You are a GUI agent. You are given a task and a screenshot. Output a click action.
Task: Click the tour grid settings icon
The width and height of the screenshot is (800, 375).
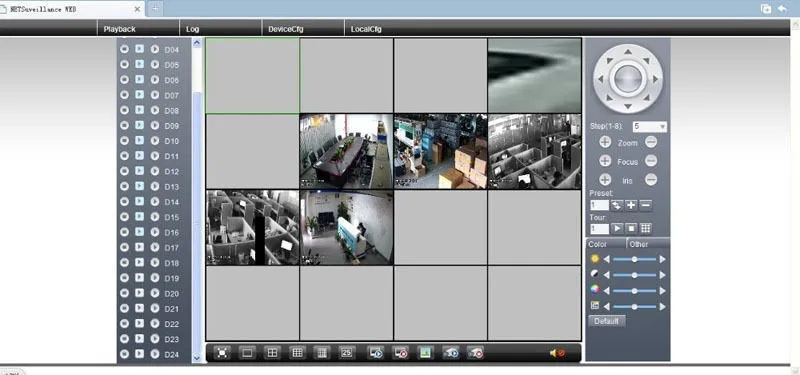click(645, 229)
